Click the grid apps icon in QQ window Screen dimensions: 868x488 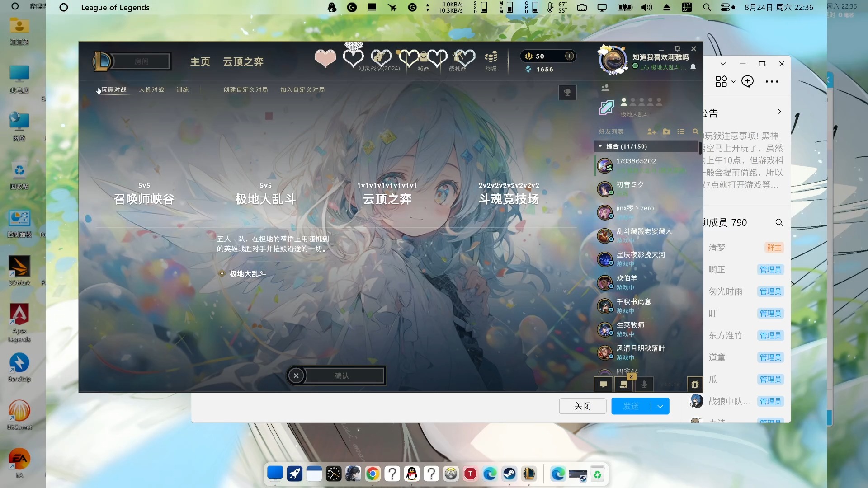[721, 81]
